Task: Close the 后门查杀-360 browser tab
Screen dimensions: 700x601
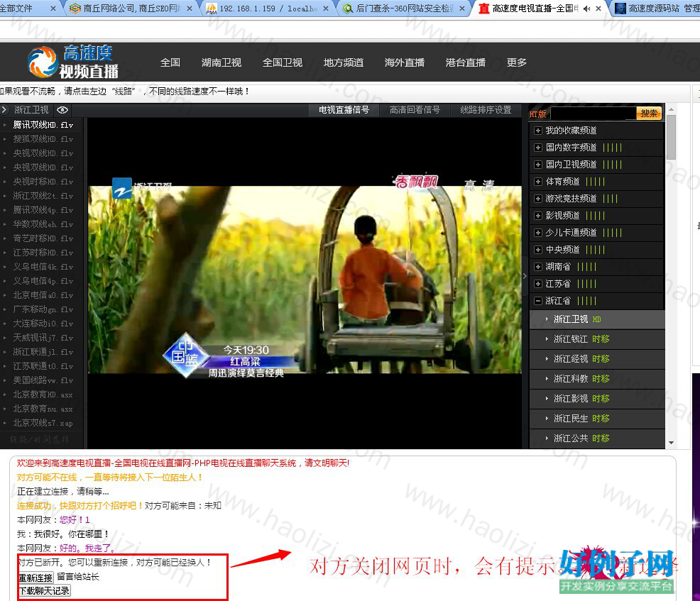Action: (461, 9)
